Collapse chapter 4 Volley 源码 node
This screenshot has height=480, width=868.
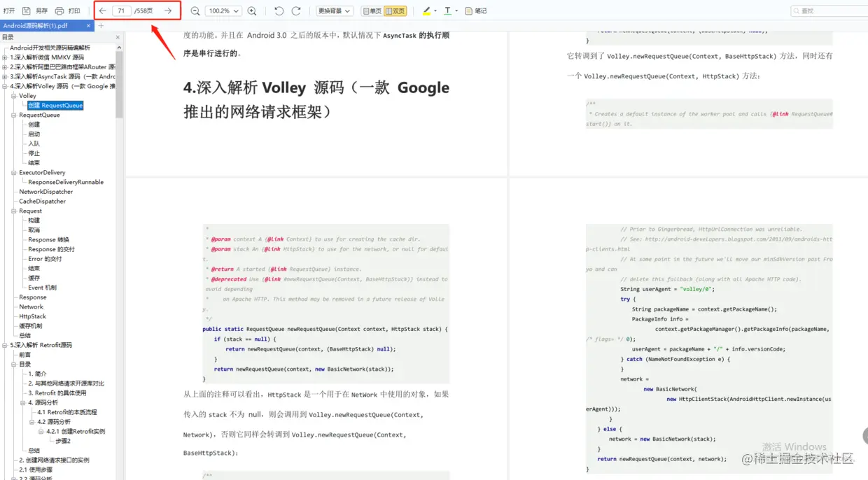pos(5,86)
